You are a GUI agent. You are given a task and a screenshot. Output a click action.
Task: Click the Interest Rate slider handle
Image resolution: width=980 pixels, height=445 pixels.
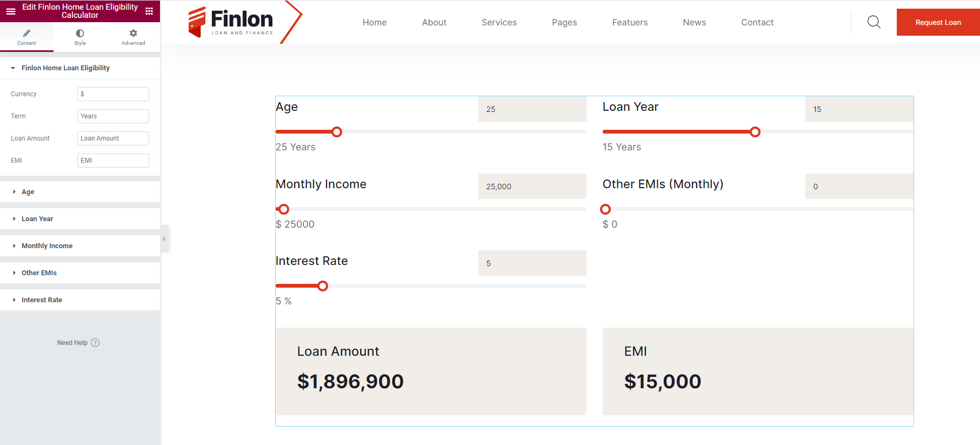click(323, 286)
